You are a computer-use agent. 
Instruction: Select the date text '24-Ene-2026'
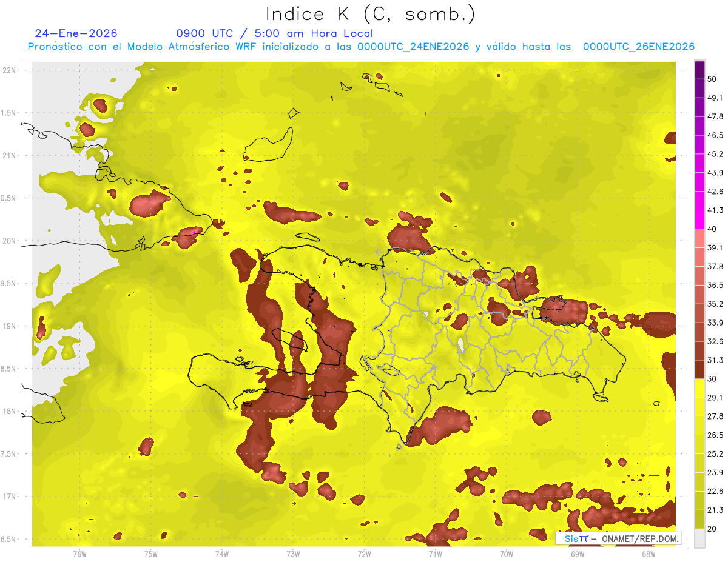pos(76,33)
